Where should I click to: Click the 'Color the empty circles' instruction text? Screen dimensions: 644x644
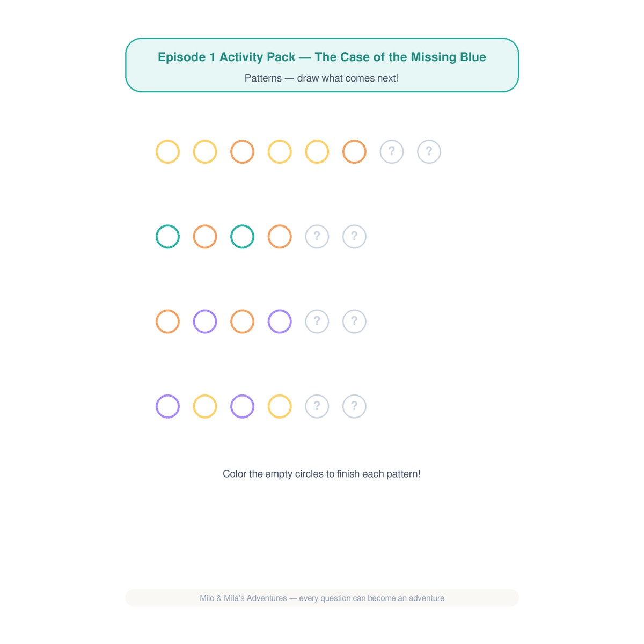coord(322,474)
